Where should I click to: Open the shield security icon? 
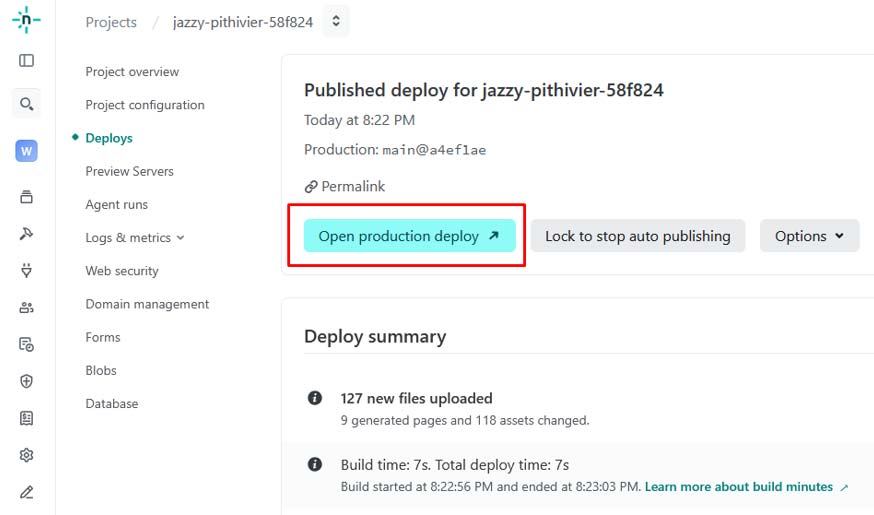click(x=26, y=381)
